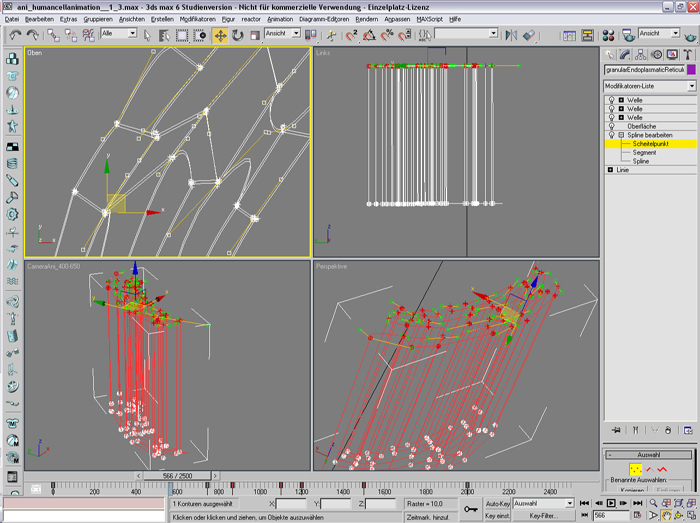The width and height of the screenshot is (700, 523).
Task: Toggle lightbulb for Oberfläche modifier
Action: tap(610, 126)
